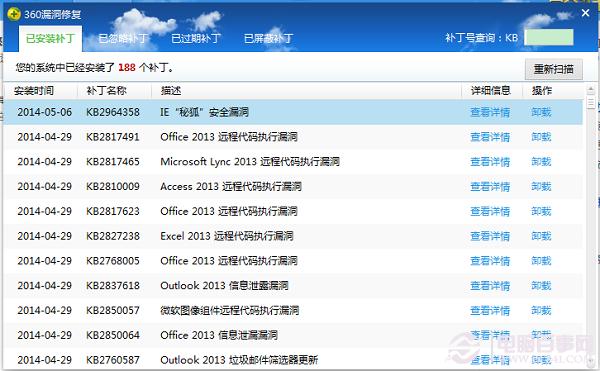The height and width of the screenshot is (371, 600).
Task: Click 卸载 for KB2817465
Action: pos(541,162)
